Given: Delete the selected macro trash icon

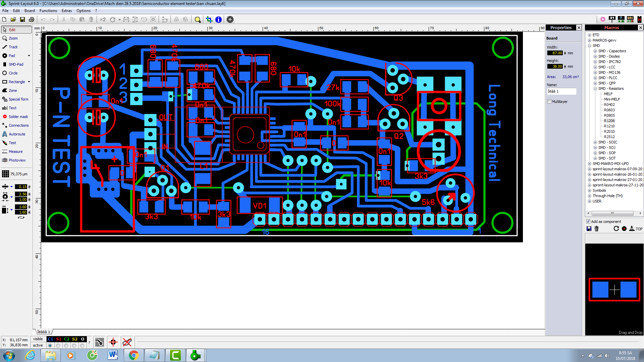Looking at the screenshot, I should coord(596,229).
